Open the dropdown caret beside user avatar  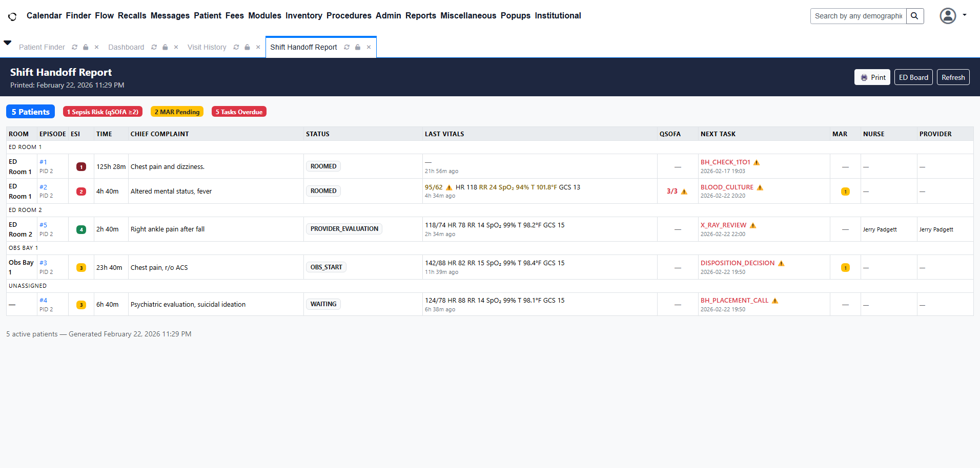point(965,15)
